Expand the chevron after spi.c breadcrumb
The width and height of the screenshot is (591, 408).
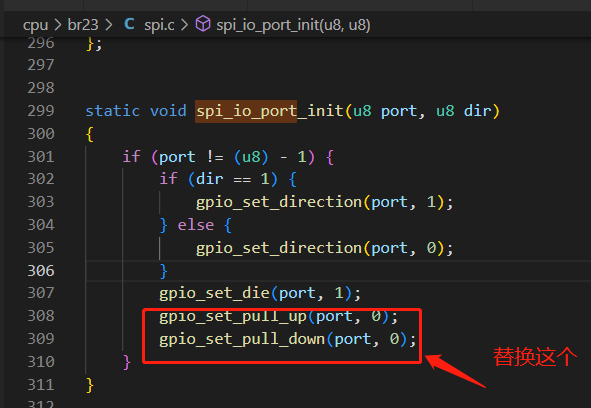tap(184, 25)
